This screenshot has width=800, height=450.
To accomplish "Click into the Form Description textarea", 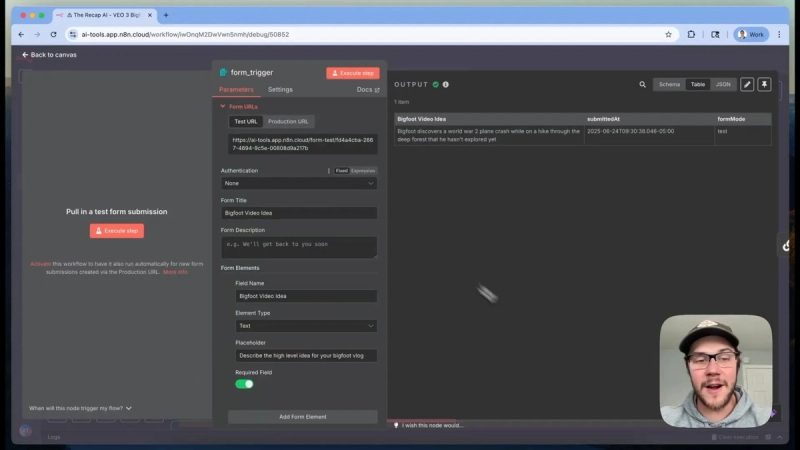I will 299,247.
